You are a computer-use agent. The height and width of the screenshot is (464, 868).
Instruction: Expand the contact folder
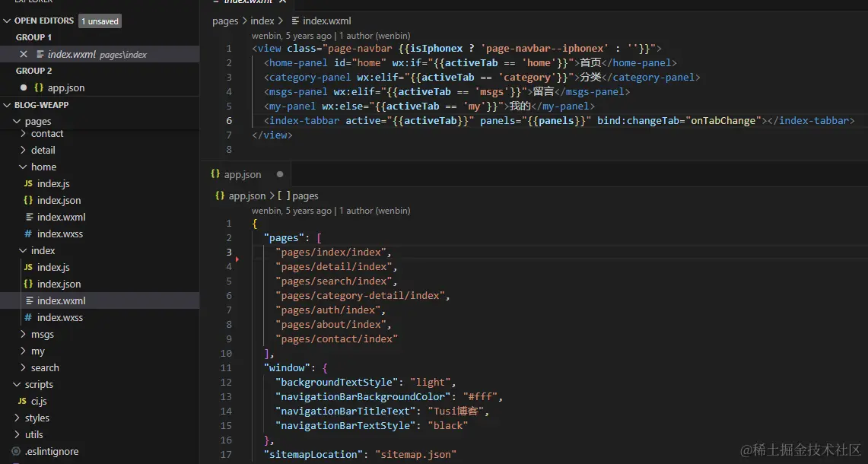click(x=23, y=133)
